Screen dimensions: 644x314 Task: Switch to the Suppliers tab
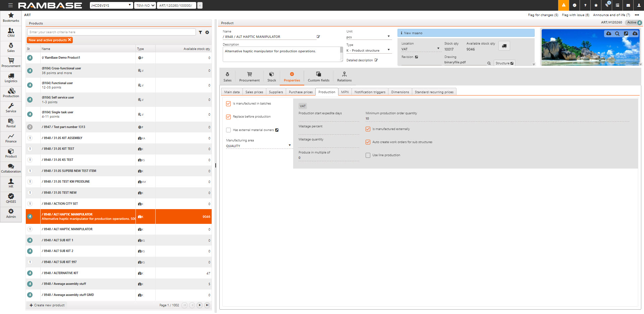[276, 92]
